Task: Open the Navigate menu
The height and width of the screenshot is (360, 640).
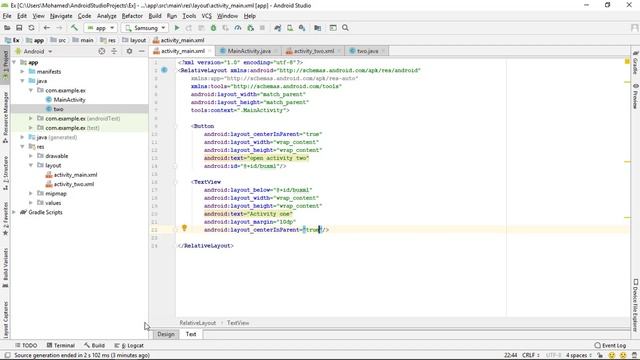Action: 61,16
